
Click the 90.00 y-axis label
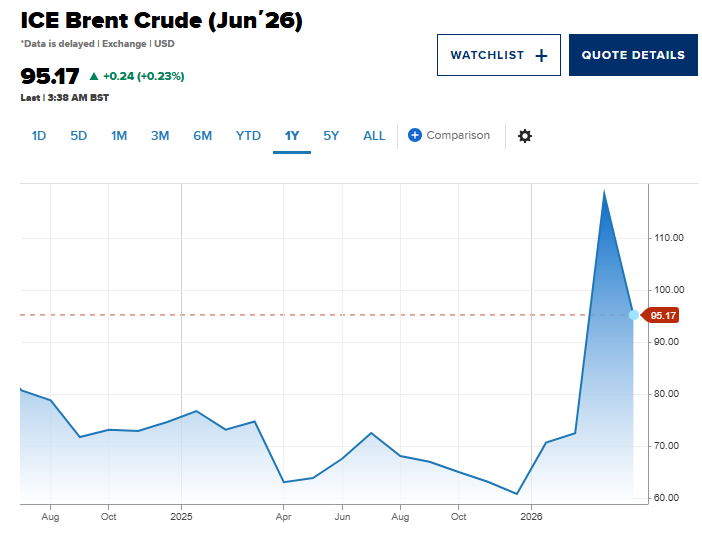coord(666,342)
